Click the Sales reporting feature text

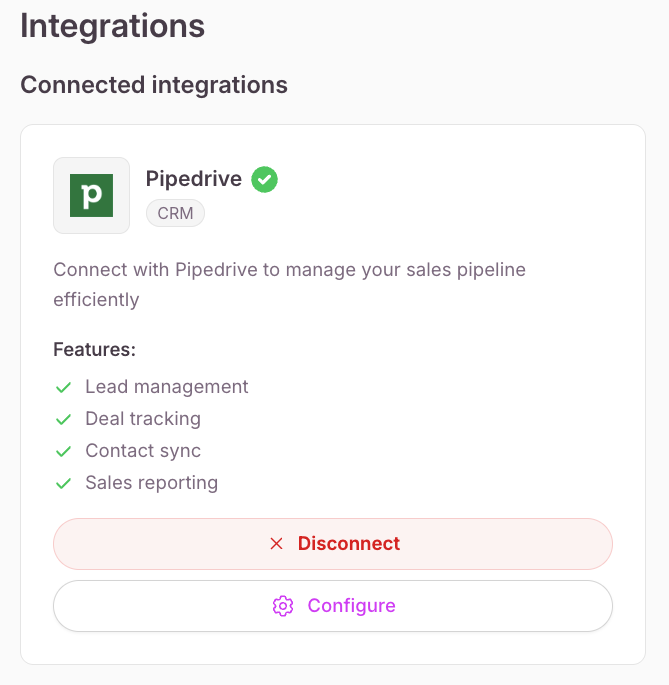click(x=152, y=483)
